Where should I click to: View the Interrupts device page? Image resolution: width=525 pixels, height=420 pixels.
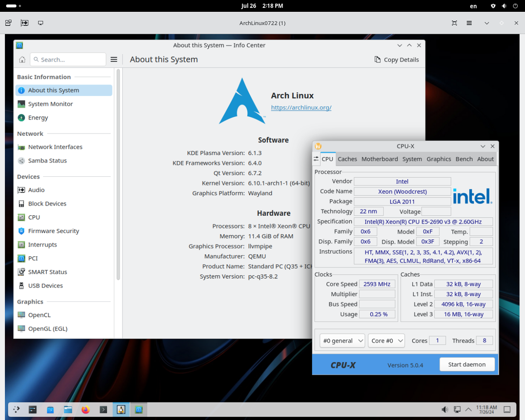[46, 244]
